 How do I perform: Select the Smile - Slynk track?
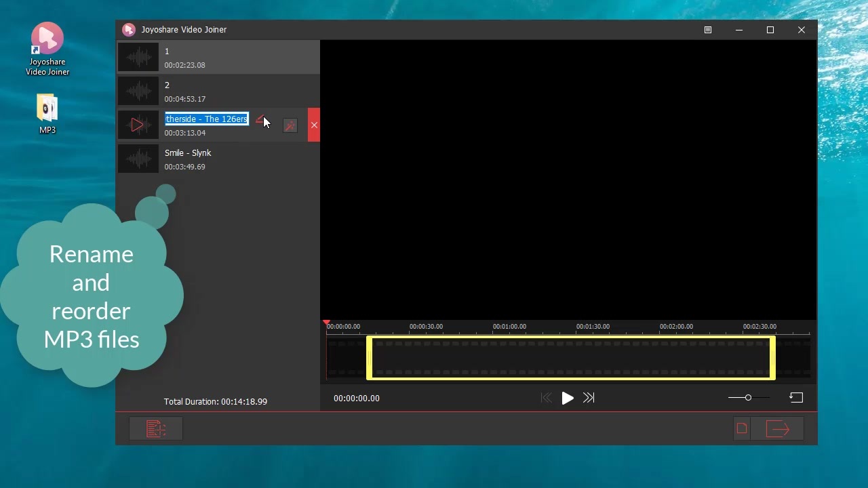point(218,159)
